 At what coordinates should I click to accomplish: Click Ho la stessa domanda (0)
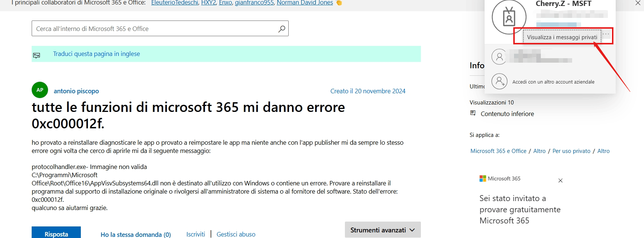coord(136,234)
